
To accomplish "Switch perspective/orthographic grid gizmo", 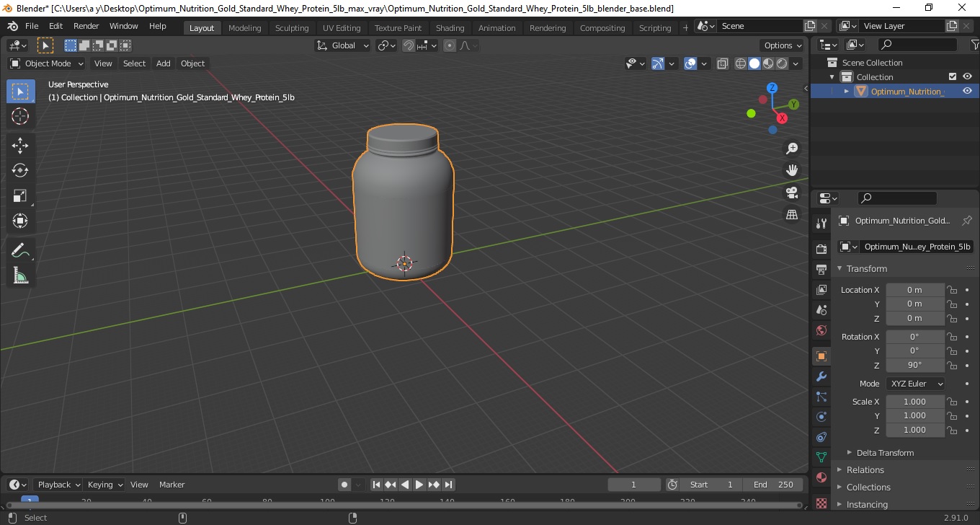I will [792, 215].
